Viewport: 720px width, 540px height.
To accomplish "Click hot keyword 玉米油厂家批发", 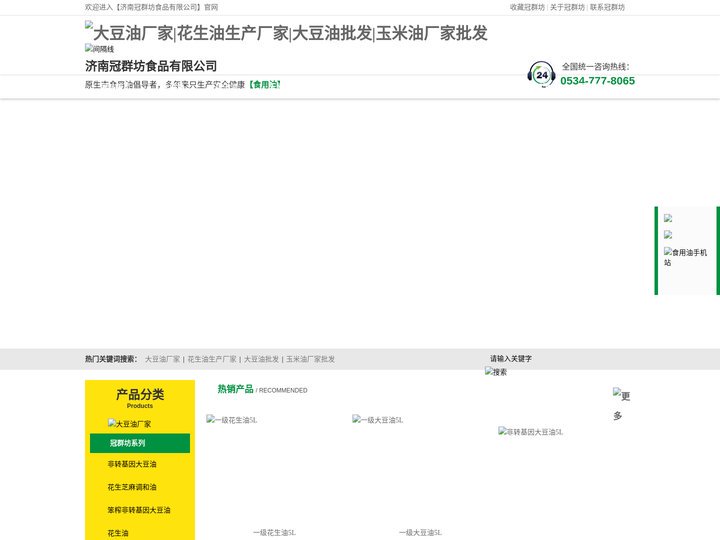I will 310,359.
